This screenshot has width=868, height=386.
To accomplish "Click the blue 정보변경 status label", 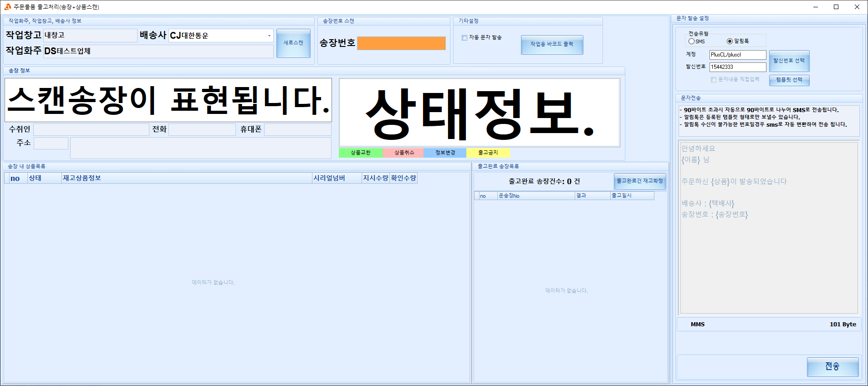I will click(x=445, y=153).
